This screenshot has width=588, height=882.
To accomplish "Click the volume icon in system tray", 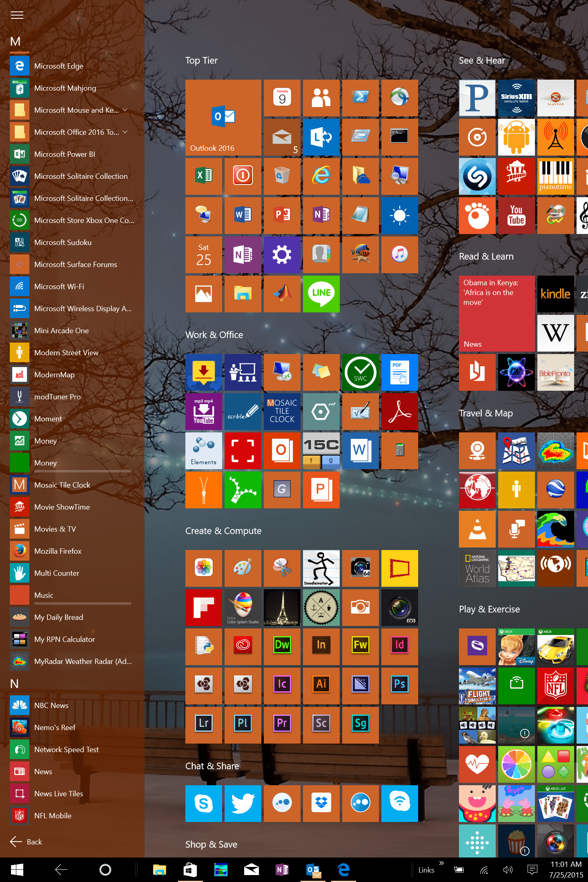I will pyautogui.click(x=508, y=870).
